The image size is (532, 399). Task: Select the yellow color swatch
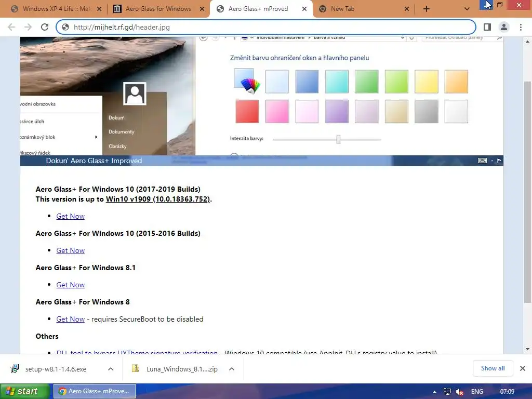click(x=427, y=82)
